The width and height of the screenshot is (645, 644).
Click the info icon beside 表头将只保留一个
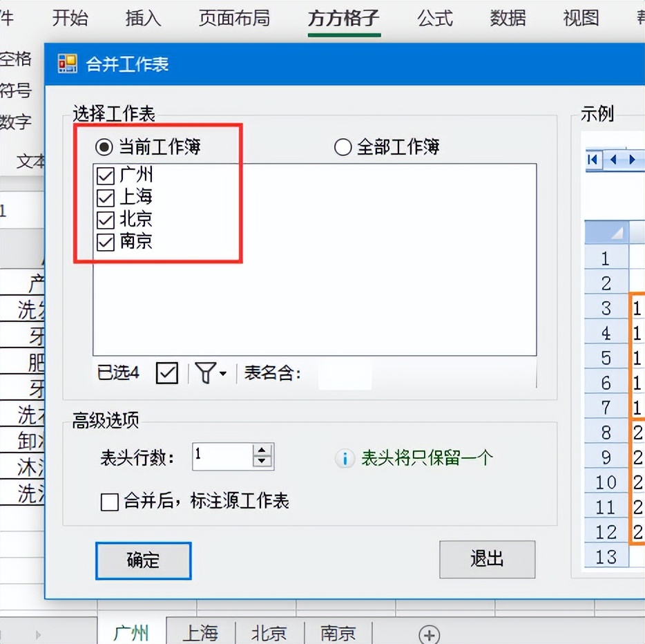tap(345, 458)
